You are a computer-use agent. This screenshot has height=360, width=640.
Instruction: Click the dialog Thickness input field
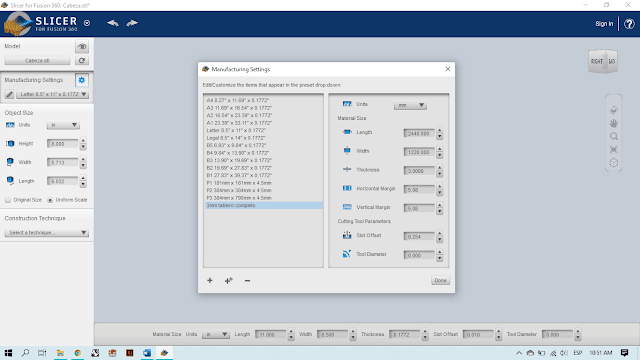(419, 171)
